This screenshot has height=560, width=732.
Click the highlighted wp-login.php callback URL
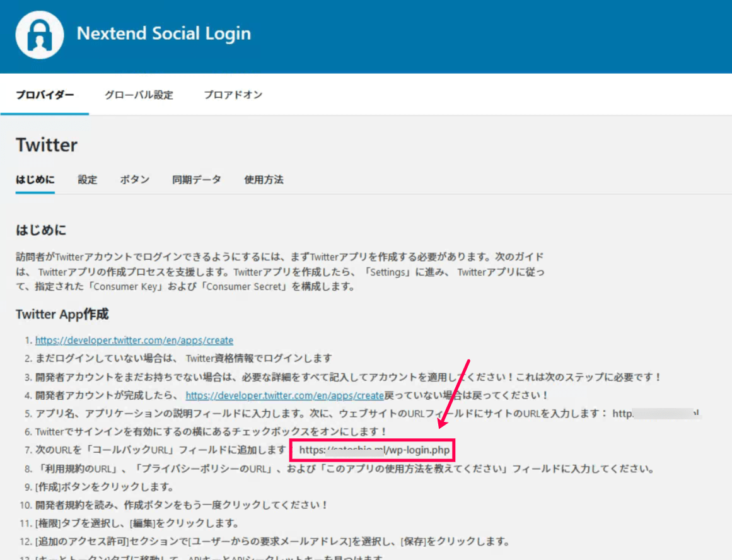coord(374,451)
